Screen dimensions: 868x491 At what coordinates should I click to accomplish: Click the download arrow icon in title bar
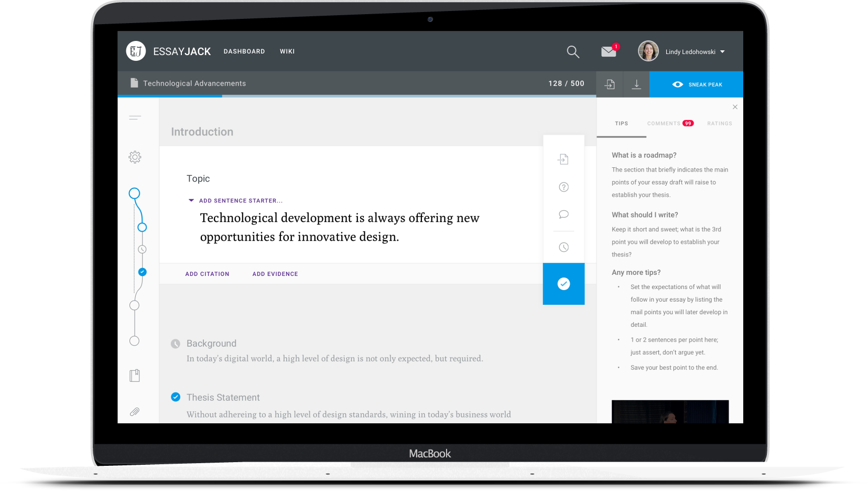click(636, 84)
